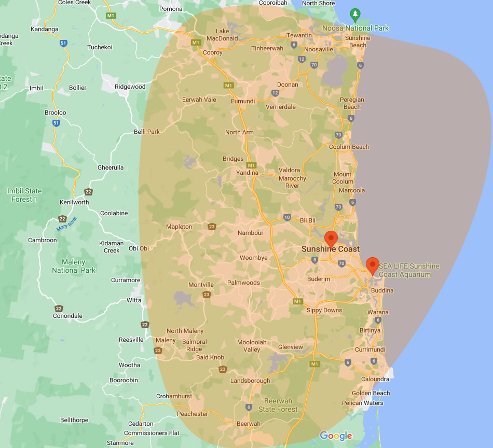
Task: Click the "Kenilworth" town label
Action: click(x=74, y=202)
